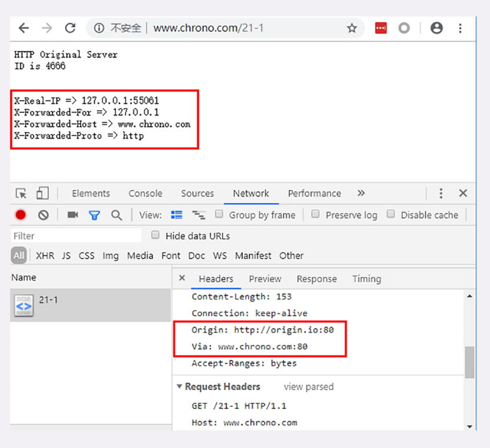Screen dimensions: 490x448
Task: Open the Response detail tab
Action: (317, 279)
